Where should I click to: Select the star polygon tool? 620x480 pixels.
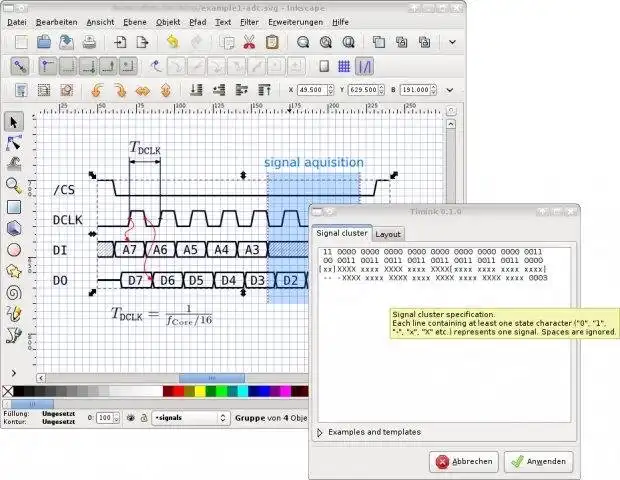[14, 271]
